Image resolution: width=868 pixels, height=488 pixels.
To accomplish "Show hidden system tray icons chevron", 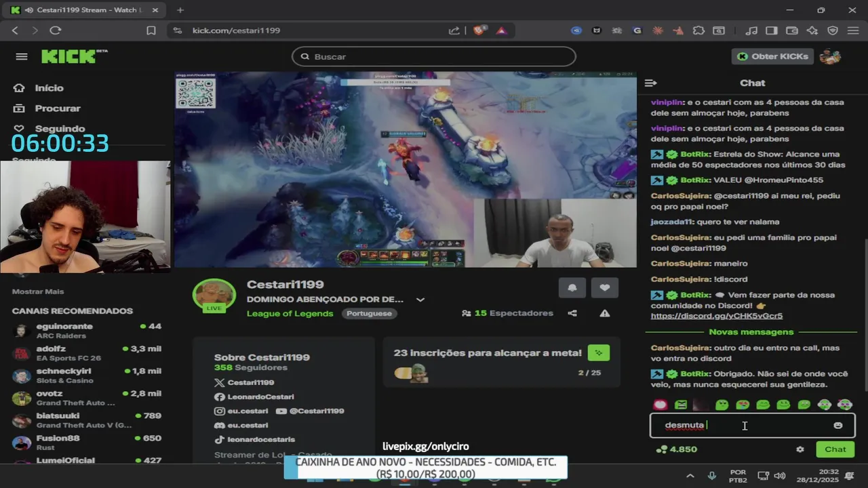I will 690,476.
